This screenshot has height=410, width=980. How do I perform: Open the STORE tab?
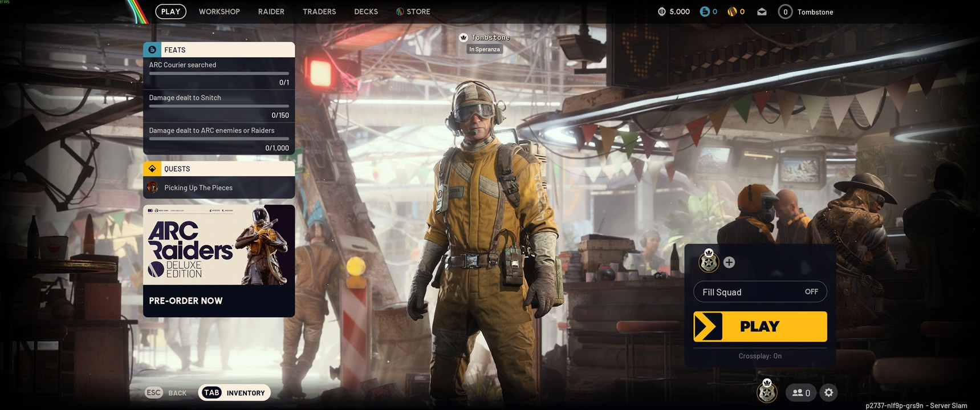pos(413,11)
